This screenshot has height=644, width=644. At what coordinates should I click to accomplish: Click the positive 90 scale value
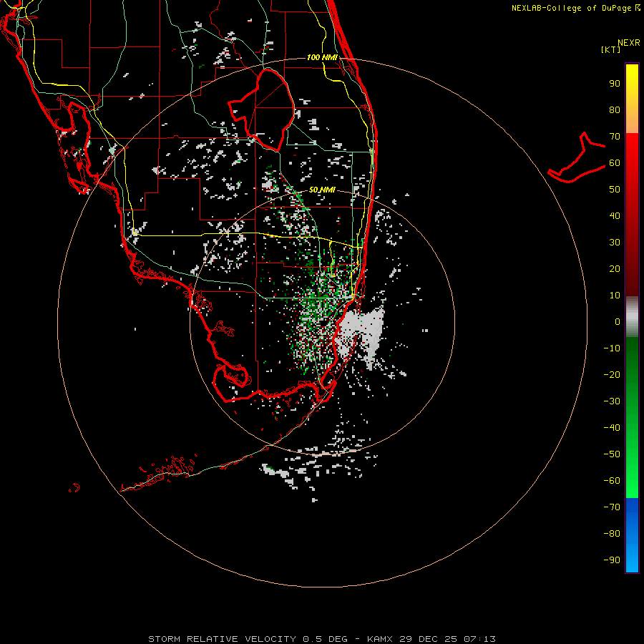(x=615, y=84)
